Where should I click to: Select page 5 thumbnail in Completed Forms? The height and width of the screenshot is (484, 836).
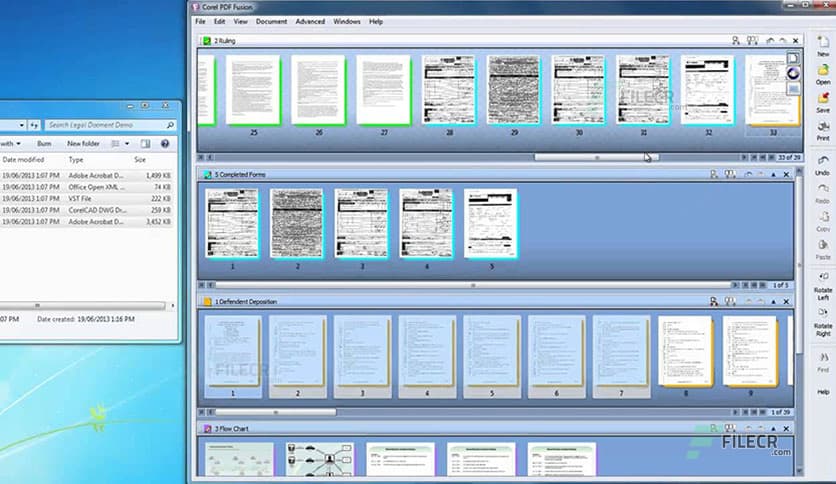point(491,223)
